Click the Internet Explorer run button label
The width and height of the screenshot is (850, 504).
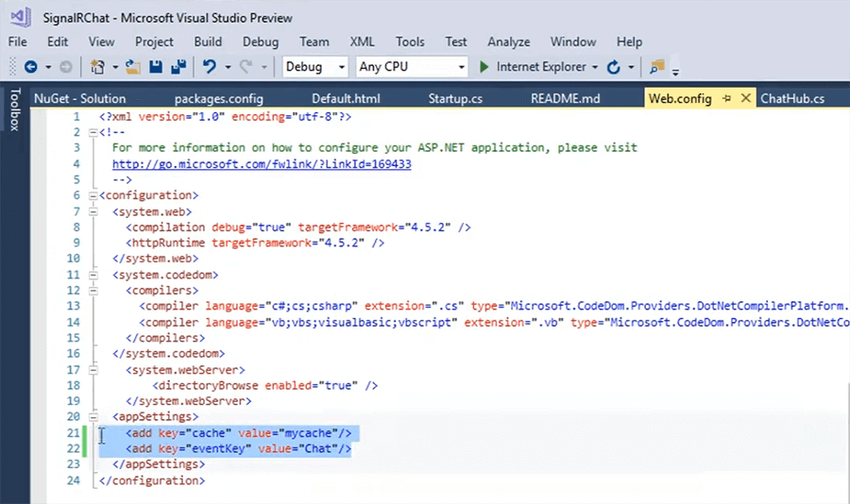pyautogui.click(x=541, y=67)
